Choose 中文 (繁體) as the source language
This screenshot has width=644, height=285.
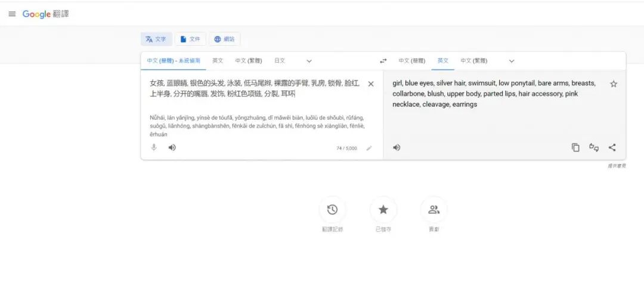249,61
